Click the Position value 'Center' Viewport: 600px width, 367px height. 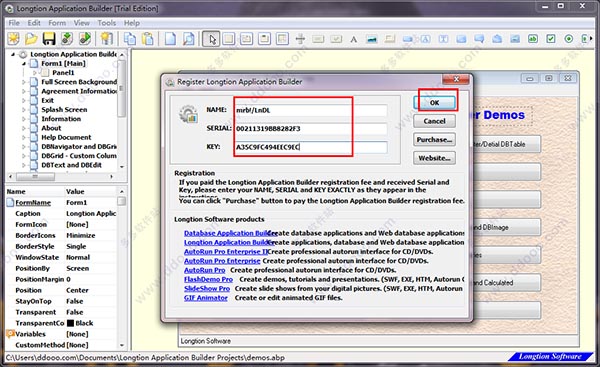77,290
